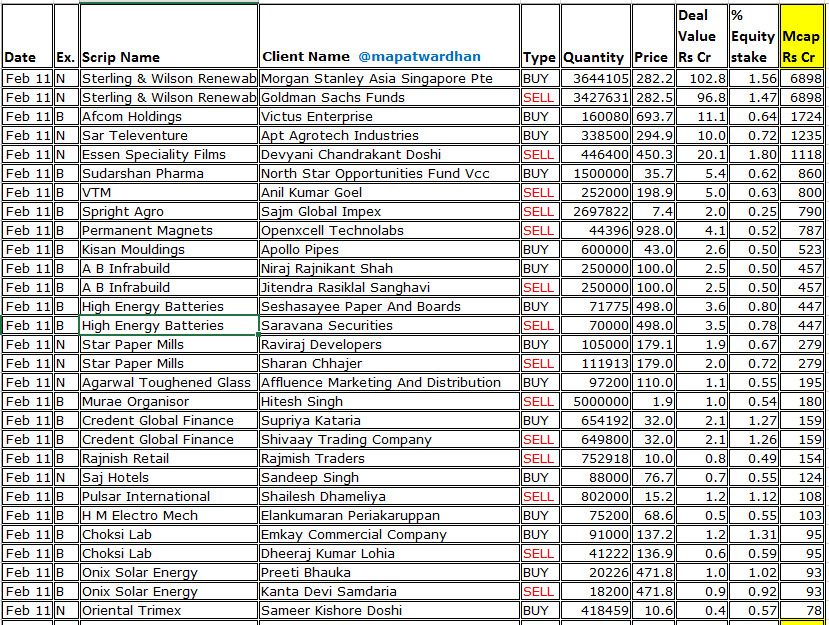Click the 'Kanta Devi Samdaria' cell
The width and height of the screenshot is (829, 625).
point(390,592)
